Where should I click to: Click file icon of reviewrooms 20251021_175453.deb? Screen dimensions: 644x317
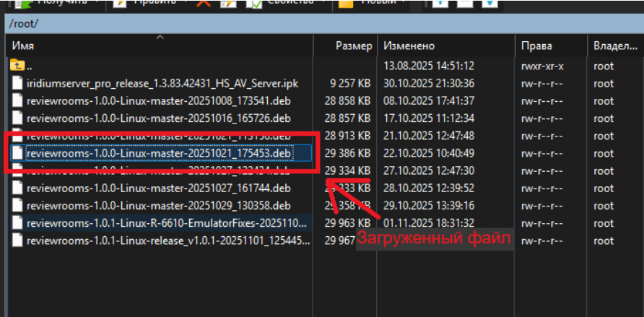pos(17,153)
